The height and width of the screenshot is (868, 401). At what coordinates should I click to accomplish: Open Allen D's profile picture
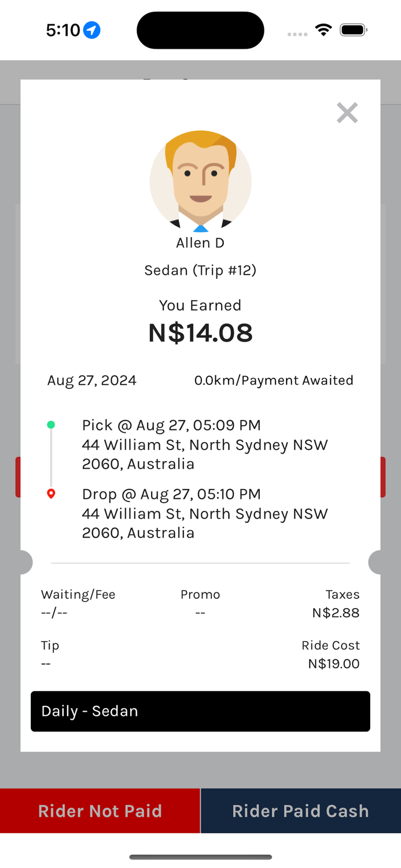(200, 181)
